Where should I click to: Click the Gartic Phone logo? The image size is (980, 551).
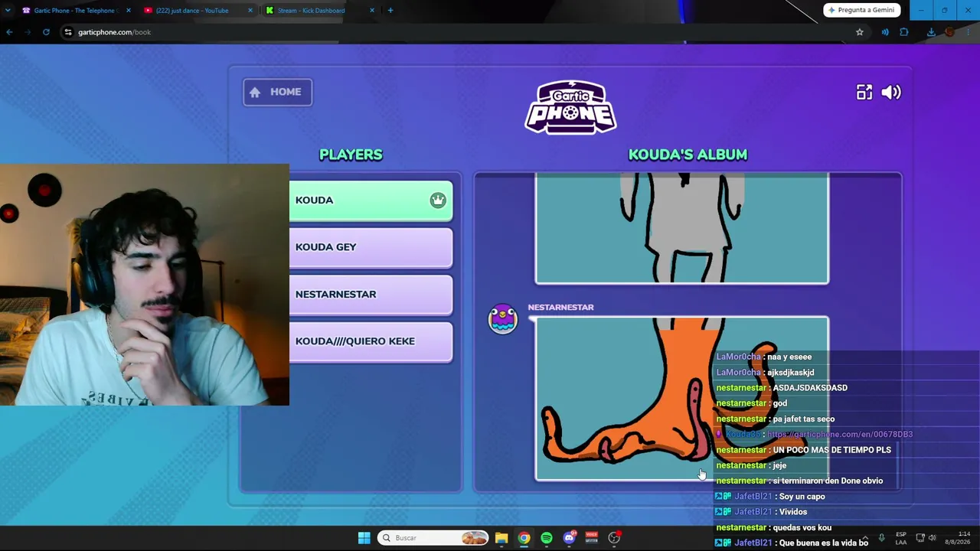[x=570, y=107]
